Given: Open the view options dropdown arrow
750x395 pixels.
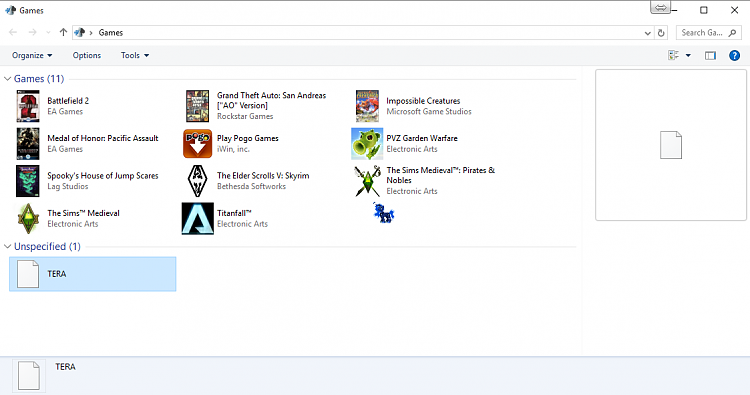Looking at the screenshot, I should [688, 55].
